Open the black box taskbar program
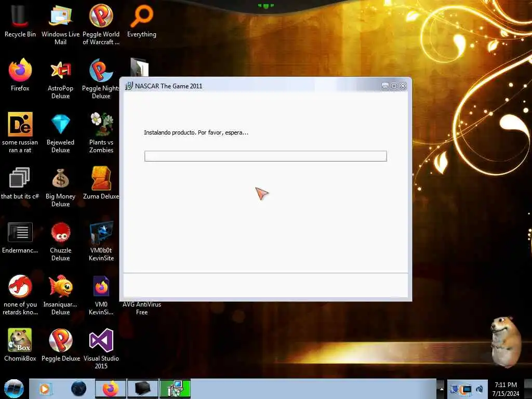Image resolution: width=532 pixels, height=399 pixels. pyautogui.click(x=143, y=389)
